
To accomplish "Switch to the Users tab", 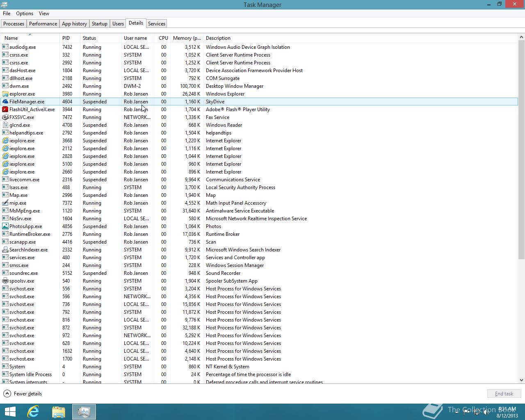I will pyautogui.click(x=118, y=24).
